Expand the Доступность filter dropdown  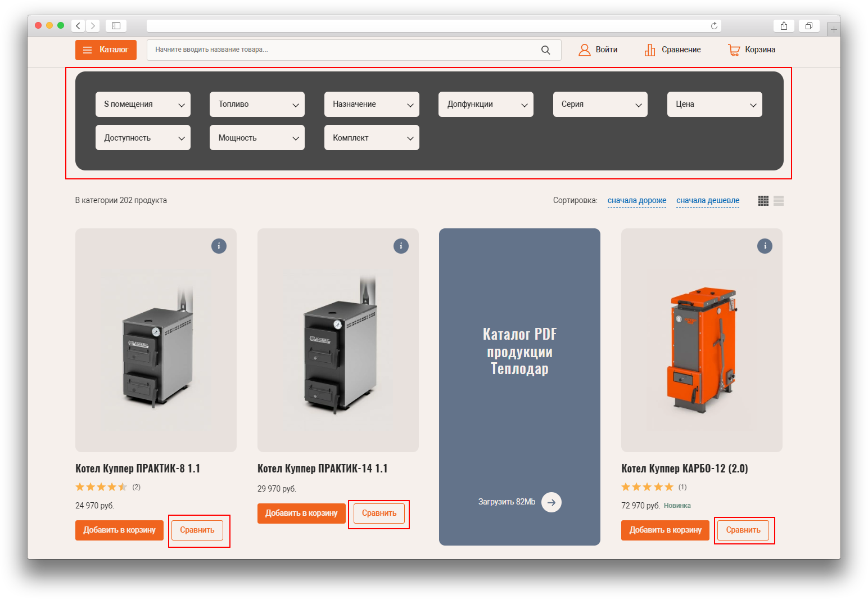coord(143,138)
